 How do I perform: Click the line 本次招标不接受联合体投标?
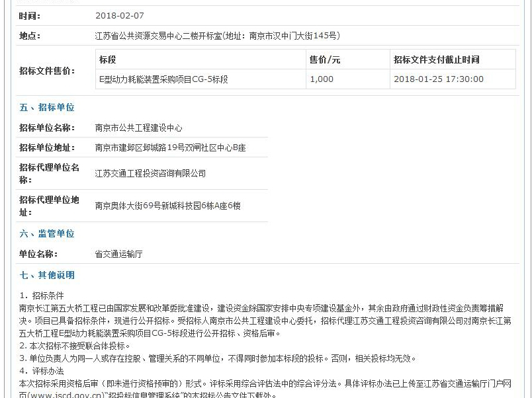[75, 346]
